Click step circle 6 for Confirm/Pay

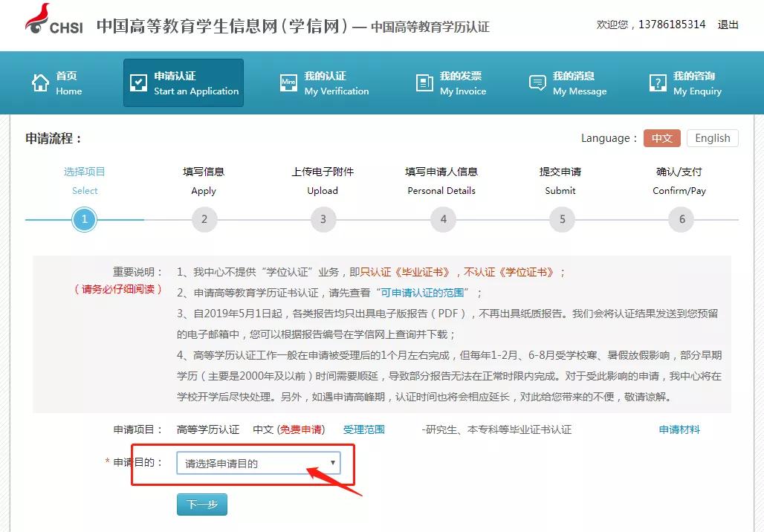tap(680, 219)
